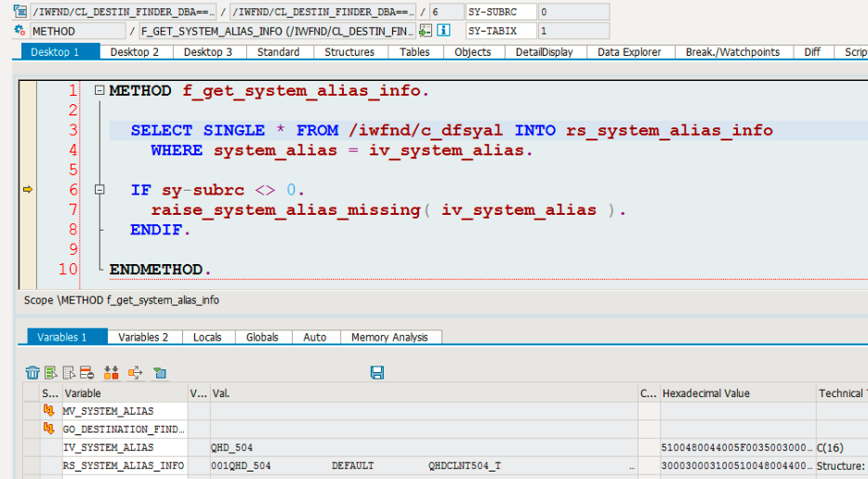Click change icon beside MV_SYSTEM_ALIAS

tap(48, 411)
